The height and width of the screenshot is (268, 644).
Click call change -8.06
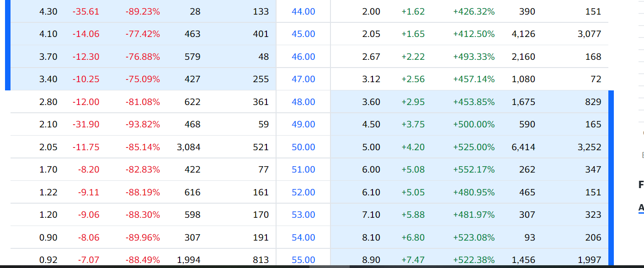pyautogui.click(x=89, y=237)
